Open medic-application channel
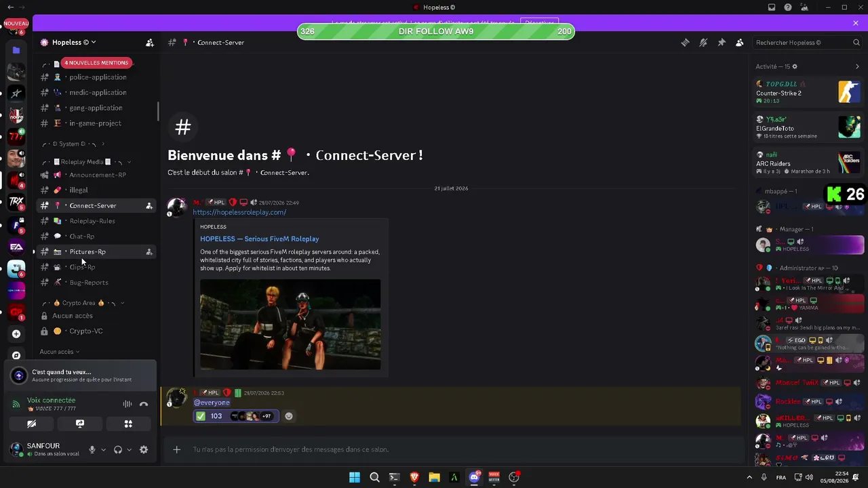 [96, 92]
